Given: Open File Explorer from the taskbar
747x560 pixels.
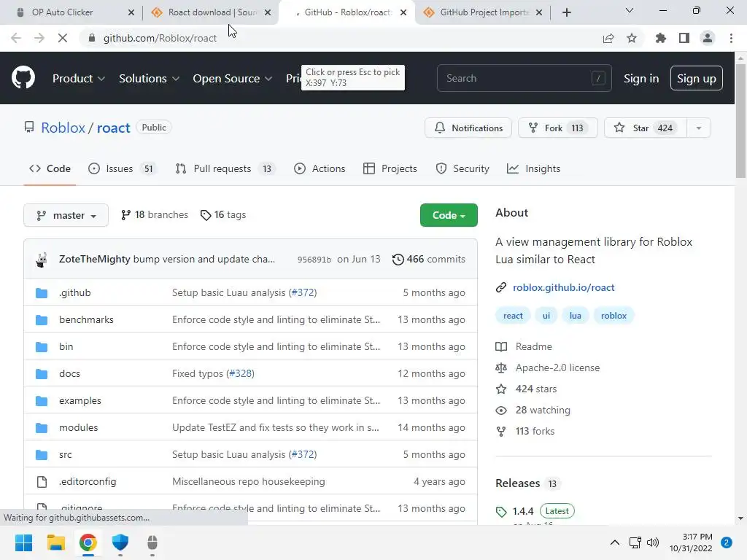Looking at the screenshot, I should pyautogui.click(x=55, y=542).
